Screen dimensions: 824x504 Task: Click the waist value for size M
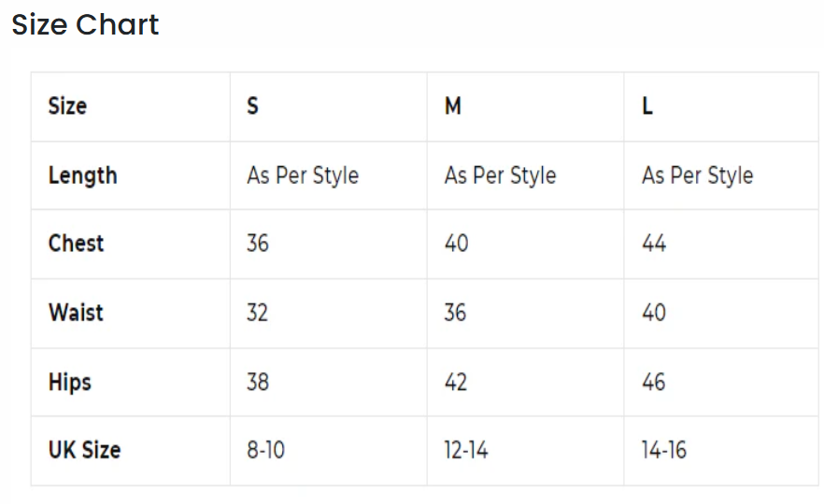pos(455,312)
